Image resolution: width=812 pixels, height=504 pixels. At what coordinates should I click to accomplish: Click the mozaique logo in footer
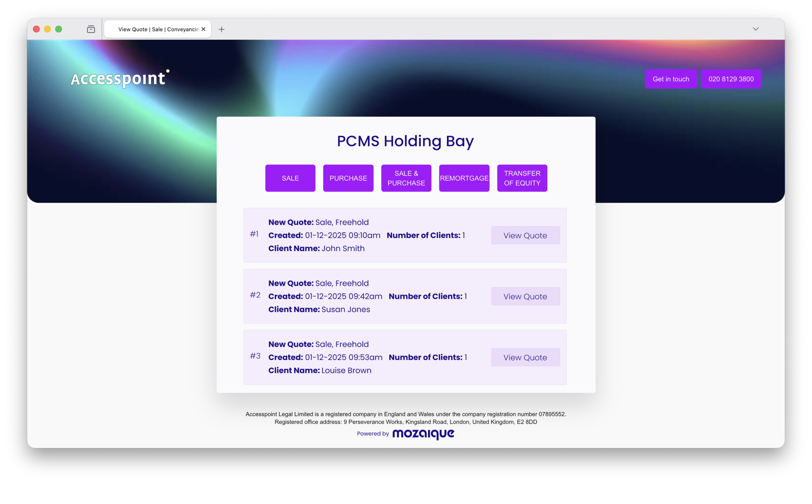423,433
